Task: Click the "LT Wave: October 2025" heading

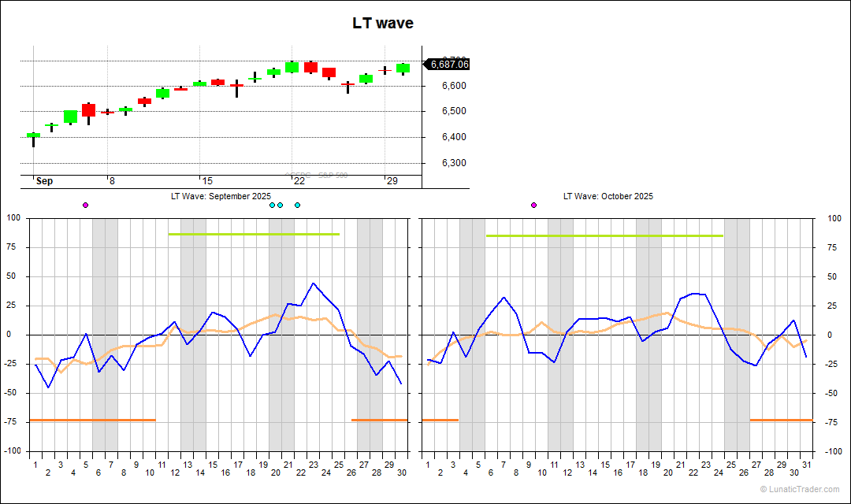Action: click(x=608, y=196)
